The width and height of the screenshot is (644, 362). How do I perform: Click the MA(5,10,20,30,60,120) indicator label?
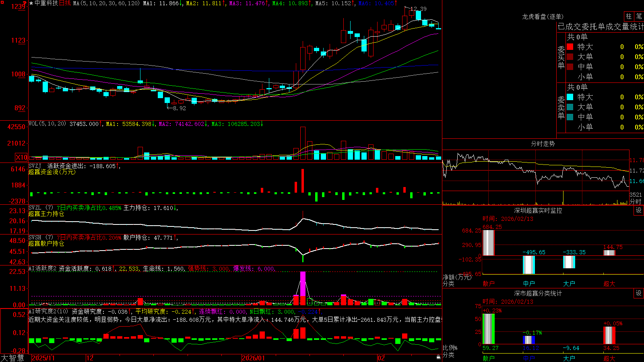(x=106, y=3)
